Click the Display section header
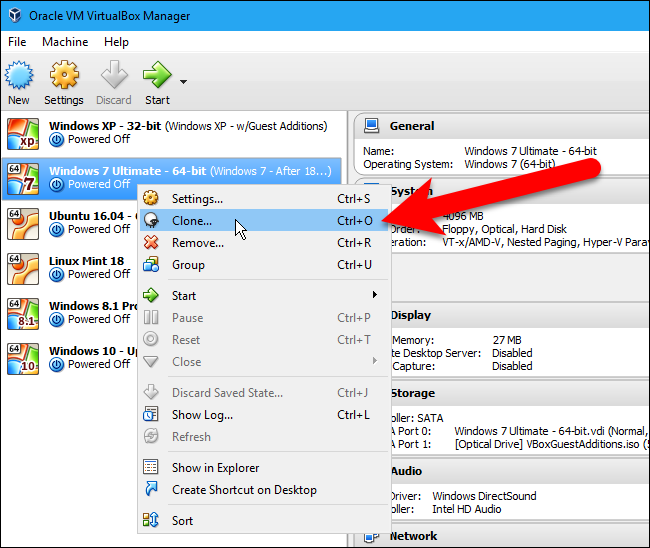The height and width of the screenshot is (548, 650). pos(520,315)
